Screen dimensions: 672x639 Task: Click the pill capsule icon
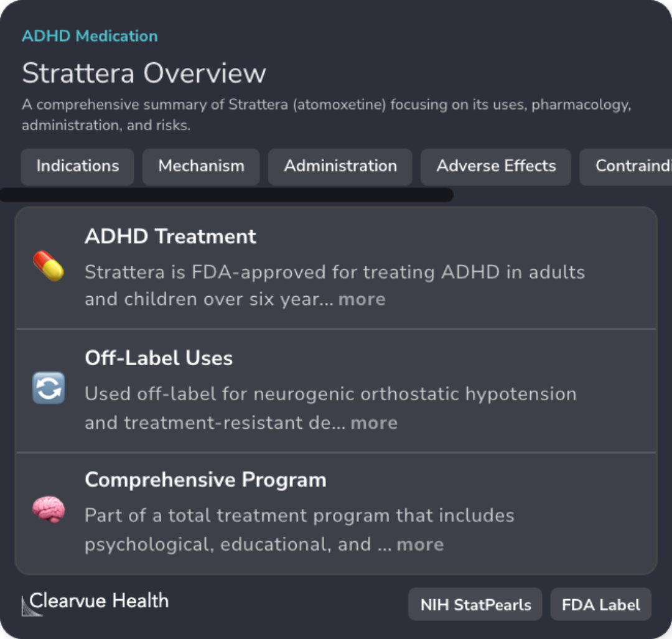click(49, 266)
